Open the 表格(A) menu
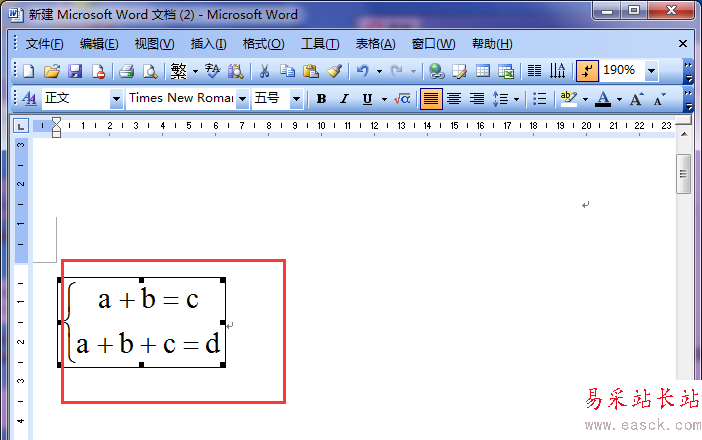 coord(375,44)
